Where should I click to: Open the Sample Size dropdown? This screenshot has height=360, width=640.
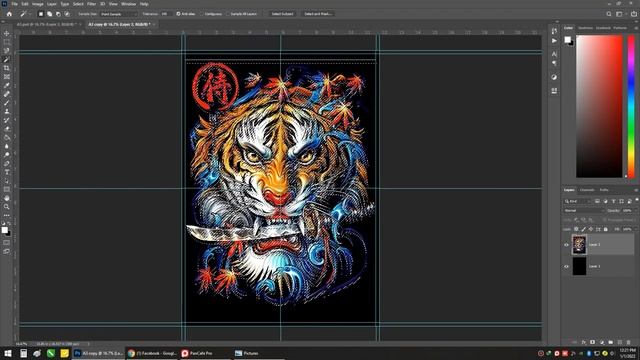coord(119,14)
